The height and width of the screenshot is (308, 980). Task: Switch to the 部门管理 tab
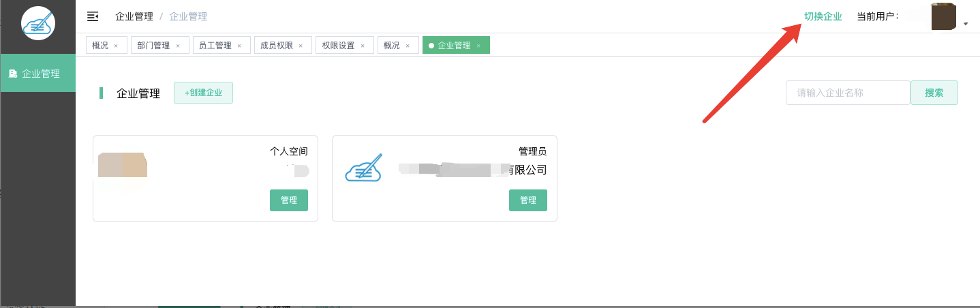pos(153,46)
